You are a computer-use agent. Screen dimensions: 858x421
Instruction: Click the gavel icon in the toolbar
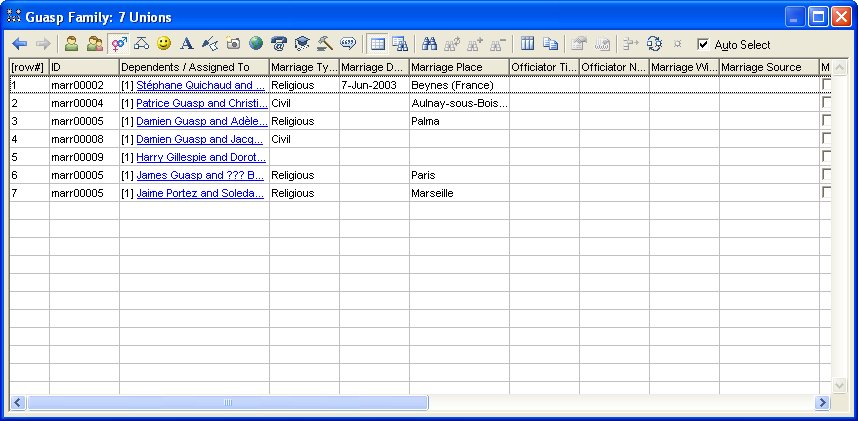(325, 44)
